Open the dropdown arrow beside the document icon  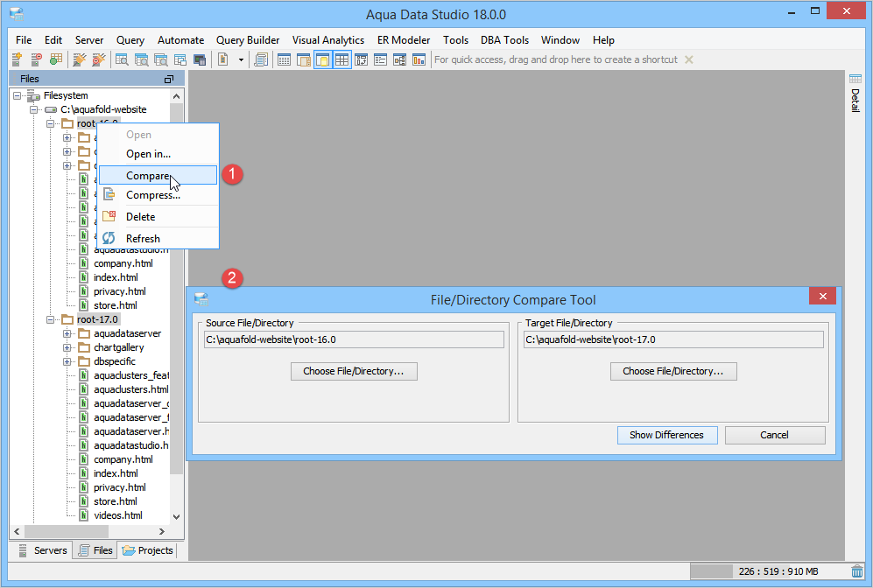(241, 59)
